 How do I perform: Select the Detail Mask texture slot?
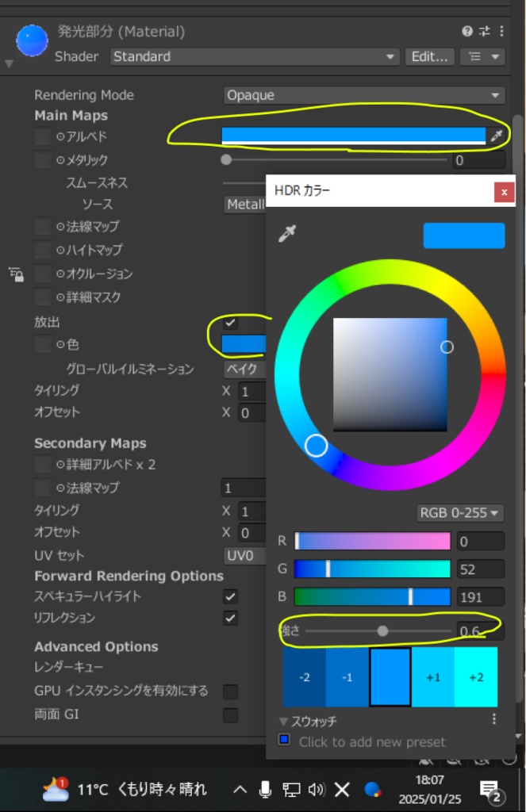click(x=43, y=297)
